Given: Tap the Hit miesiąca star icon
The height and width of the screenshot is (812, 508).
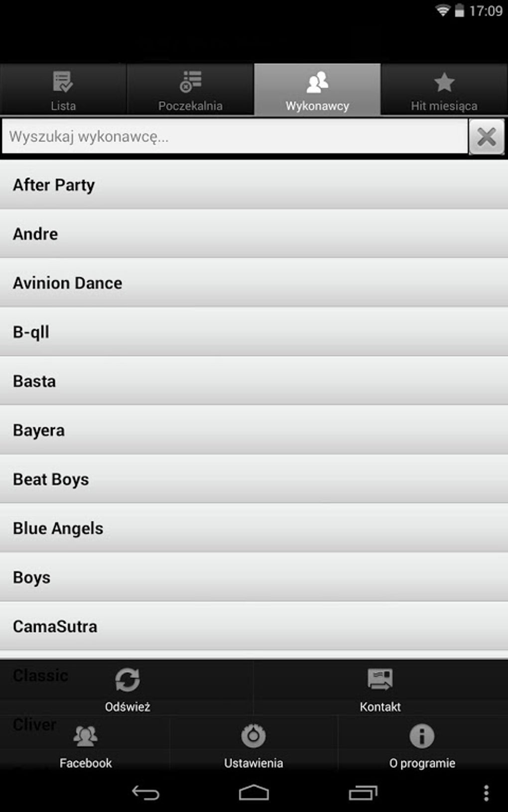Looking at the screenshot, I should 444,81.
